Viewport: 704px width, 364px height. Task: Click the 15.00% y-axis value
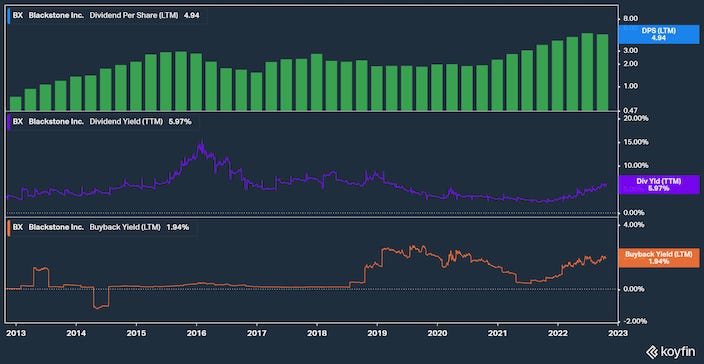pyautogui.click(x=635, y=142)
